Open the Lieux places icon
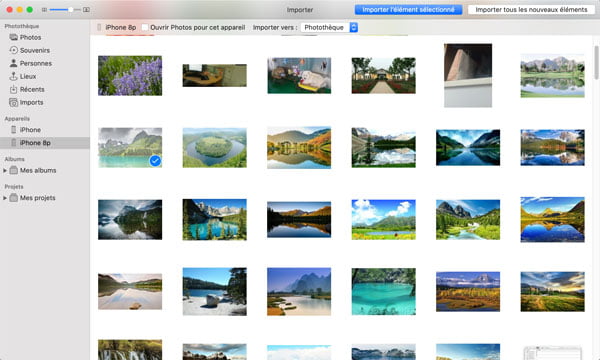The height and width of the screenshot is (360, 600). [13, 76]
